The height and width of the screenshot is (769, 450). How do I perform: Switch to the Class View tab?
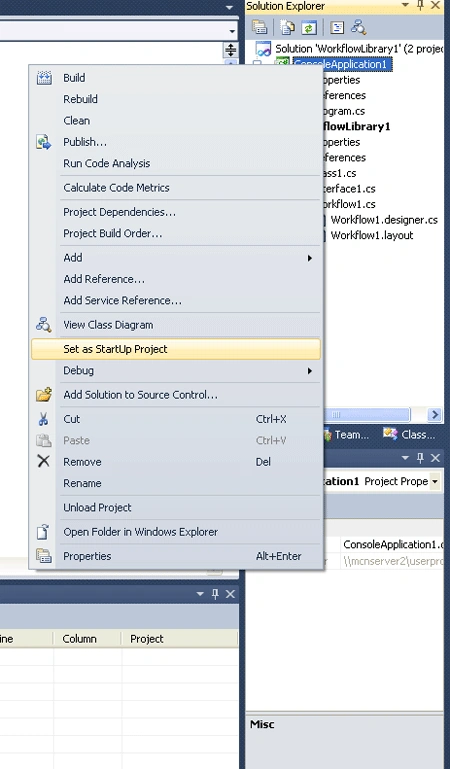(409, 435)
